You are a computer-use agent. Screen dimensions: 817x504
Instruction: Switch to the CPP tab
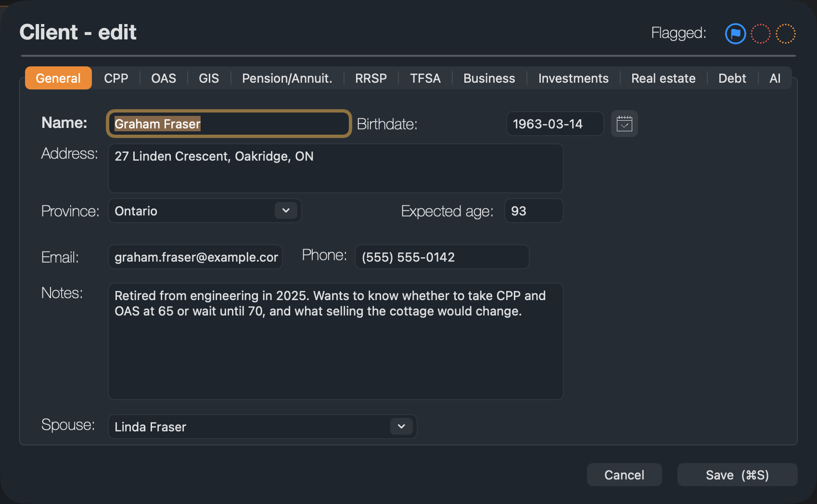pyautogui.click(x=116, y=78)
